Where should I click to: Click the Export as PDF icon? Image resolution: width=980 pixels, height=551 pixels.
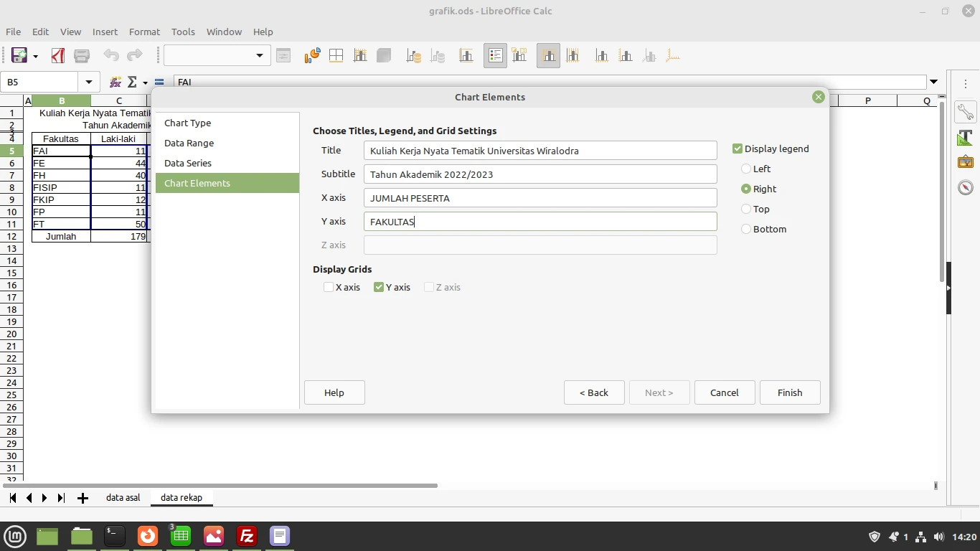[58, 56]
